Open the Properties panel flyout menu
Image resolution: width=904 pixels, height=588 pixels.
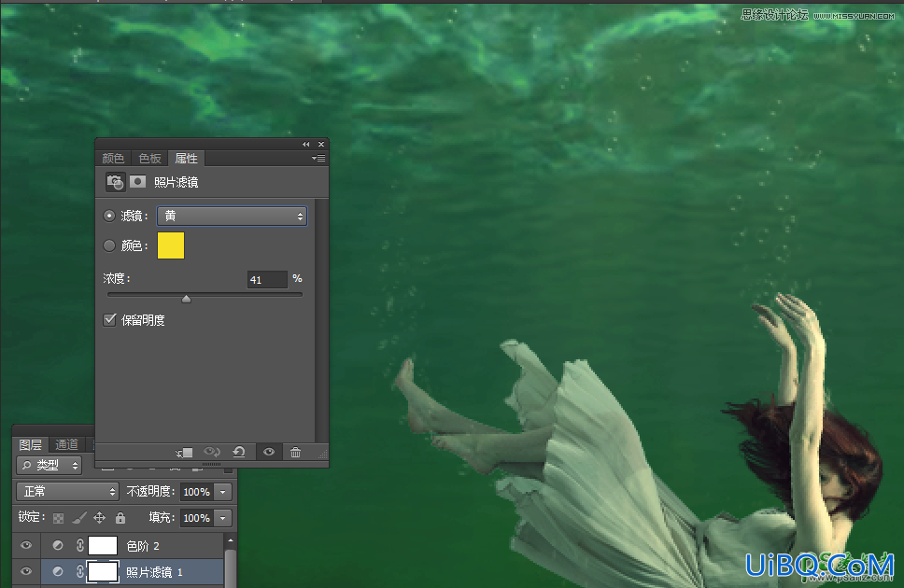(x=318, y=158)
